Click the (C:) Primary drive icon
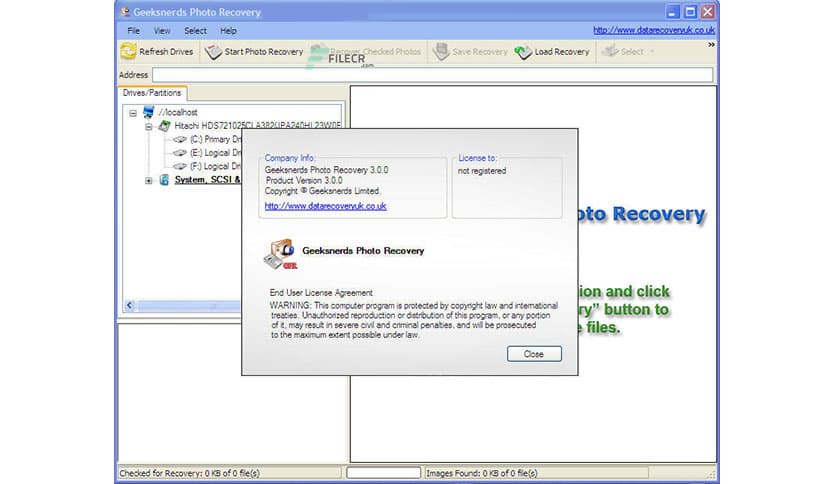 180,140
